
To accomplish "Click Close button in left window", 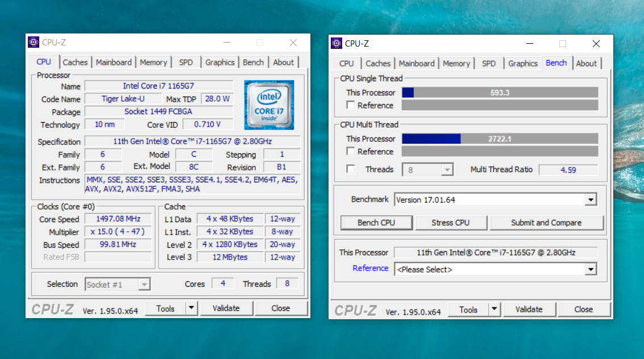I will (281, 308).
